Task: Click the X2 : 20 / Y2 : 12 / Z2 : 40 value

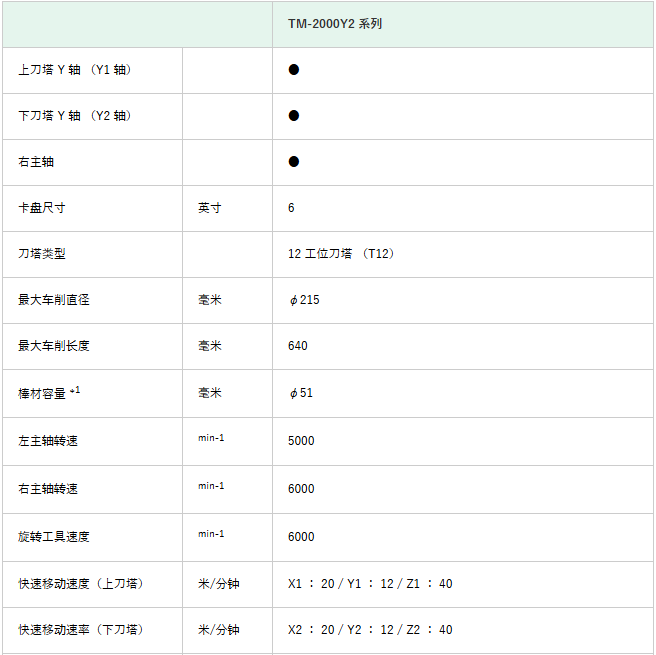Action: (x=370, y=630)
